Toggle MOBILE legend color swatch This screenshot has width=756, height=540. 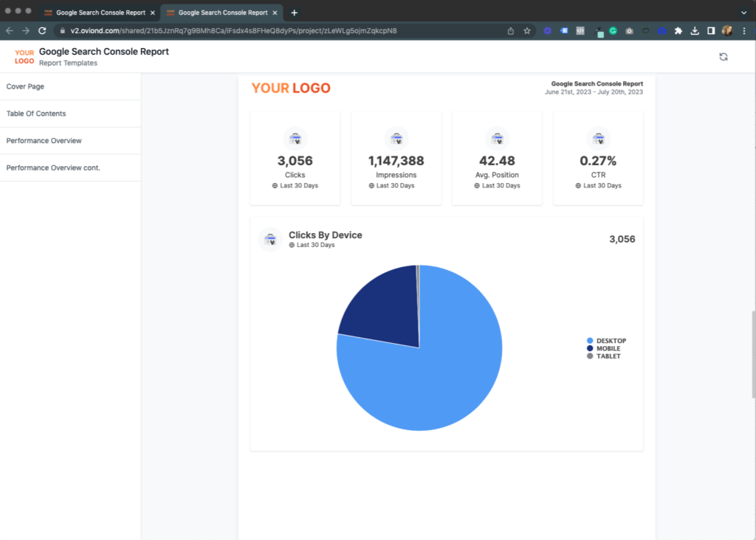click(x=590, y=348)
